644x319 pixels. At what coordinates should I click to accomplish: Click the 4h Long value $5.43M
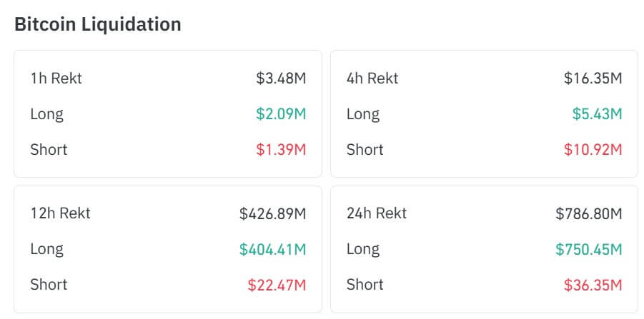tap(597, 113)
